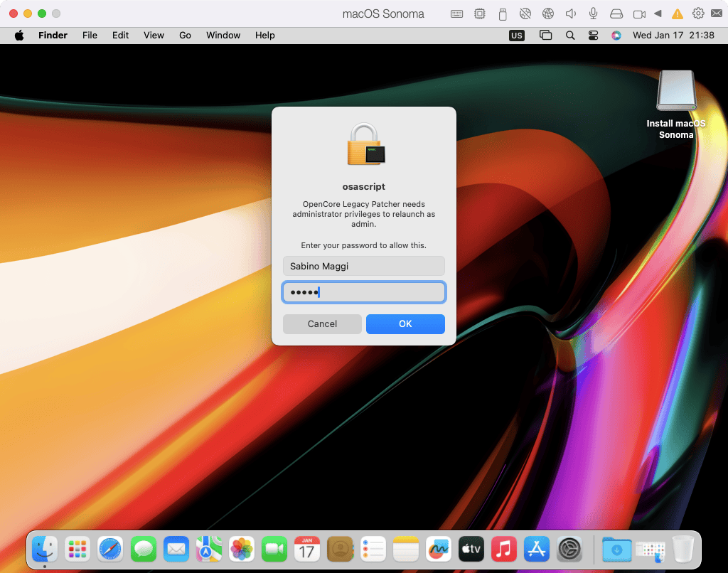
Task: Click the Sabino Maggi username field
Action: coord(364,266)
